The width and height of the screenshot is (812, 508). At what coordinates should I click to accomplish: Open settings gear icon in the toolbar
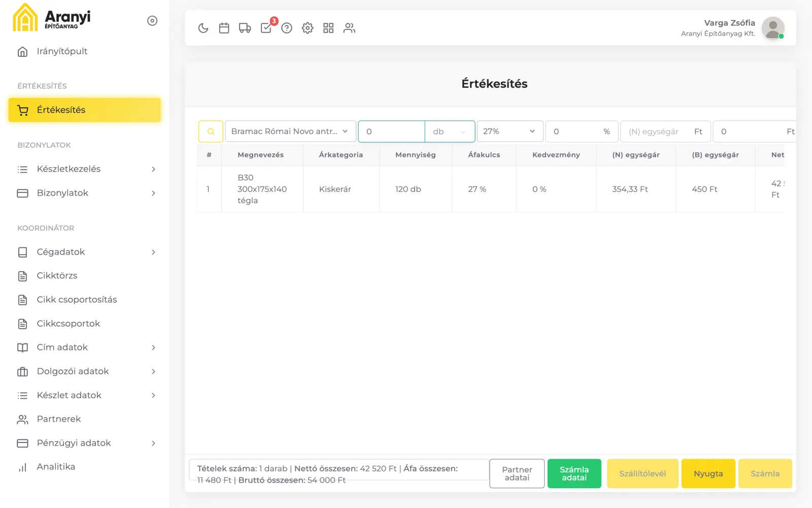[308, 28]
